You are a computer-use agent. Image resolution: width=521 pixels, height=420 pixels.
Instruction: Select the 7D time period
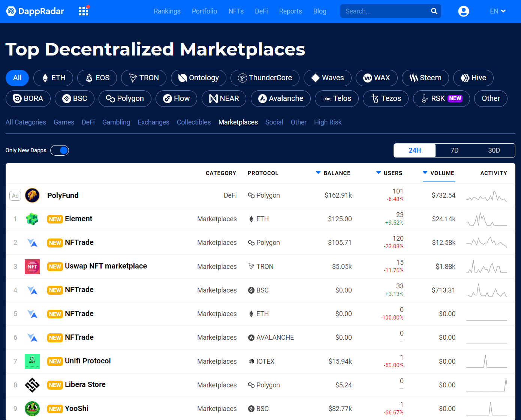coord(454,150)
